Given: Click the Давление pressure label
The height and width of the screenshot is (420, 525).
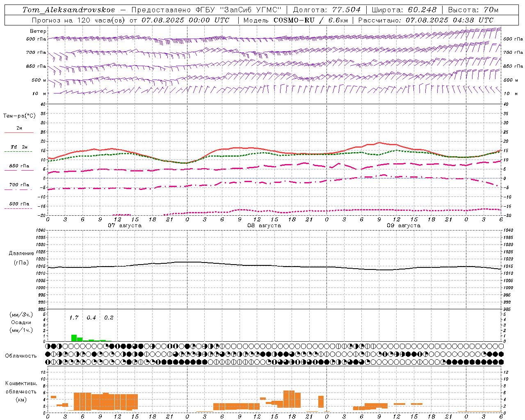Looking at the screenshot, I should coord(21,253).
